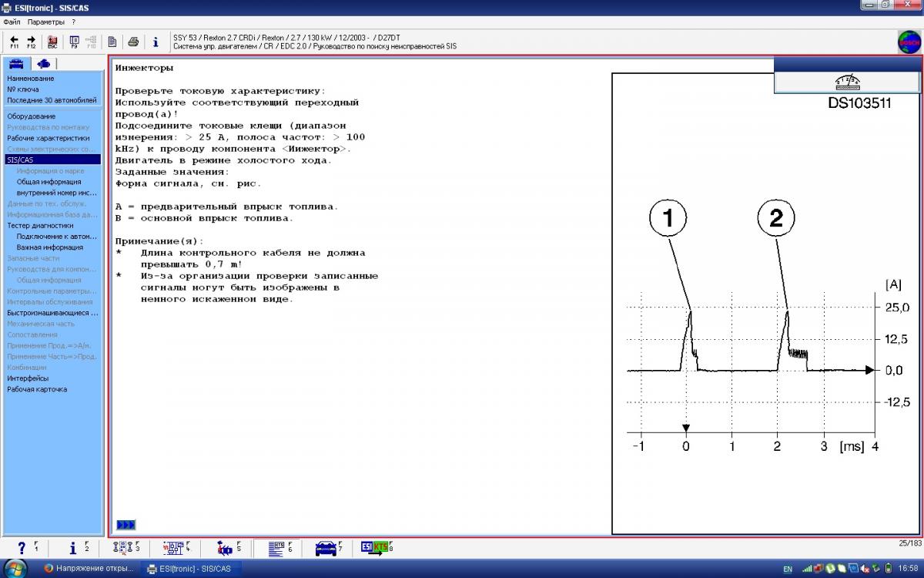Select the engine tab in sidebar
Viewport: 924px width, 578px height.
click(44, 64)
